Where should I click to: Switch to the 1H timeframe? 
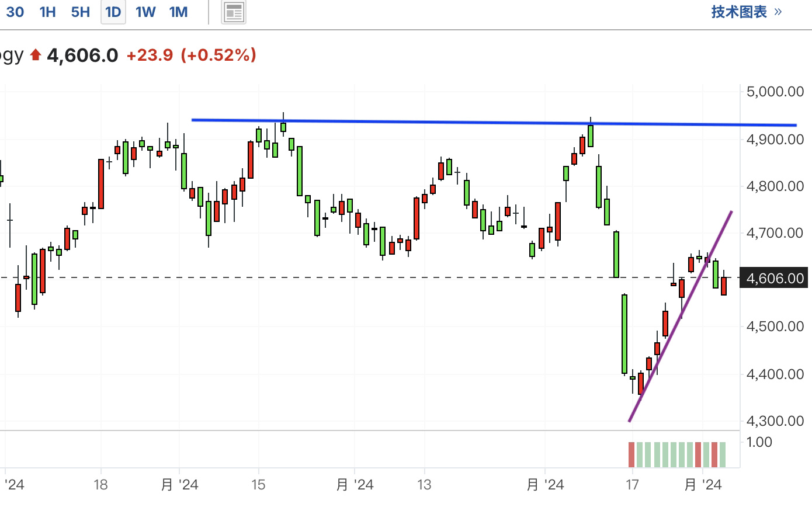[47, 12]
